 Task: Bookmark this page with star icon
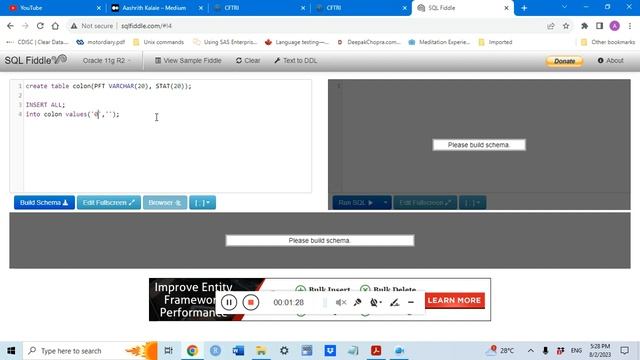click(566, 26)
